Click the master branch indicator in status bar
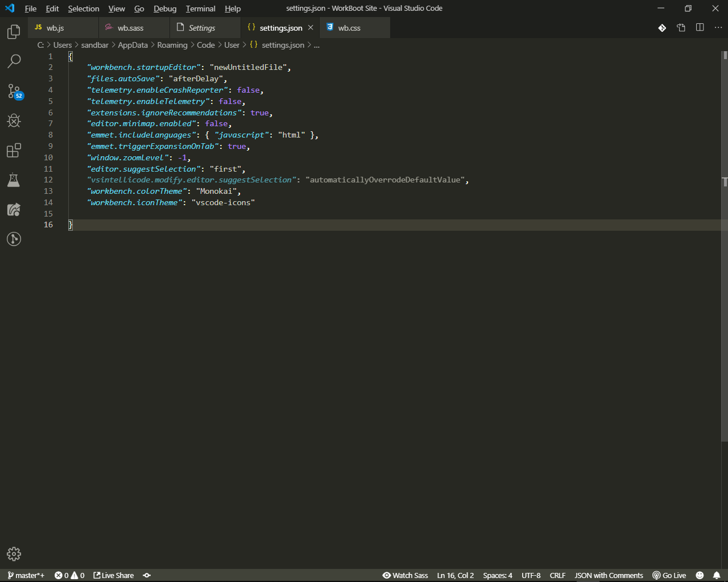The image size is (728, 582). [26, 575]
